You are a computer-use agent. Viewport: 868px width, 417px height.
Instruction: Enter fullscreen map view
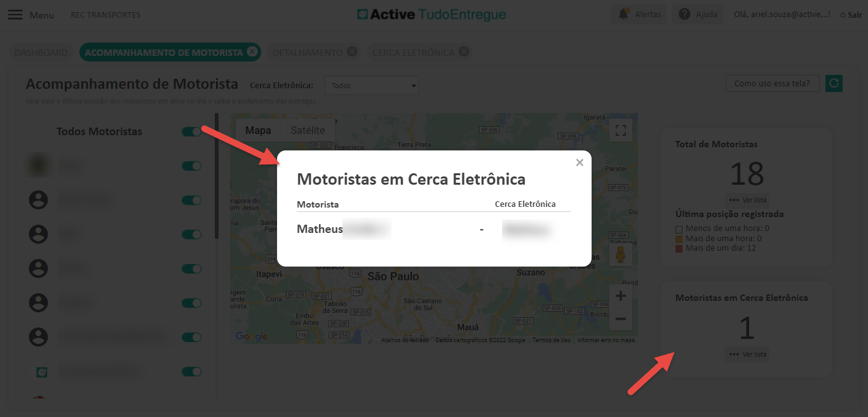tap(621, 131)
